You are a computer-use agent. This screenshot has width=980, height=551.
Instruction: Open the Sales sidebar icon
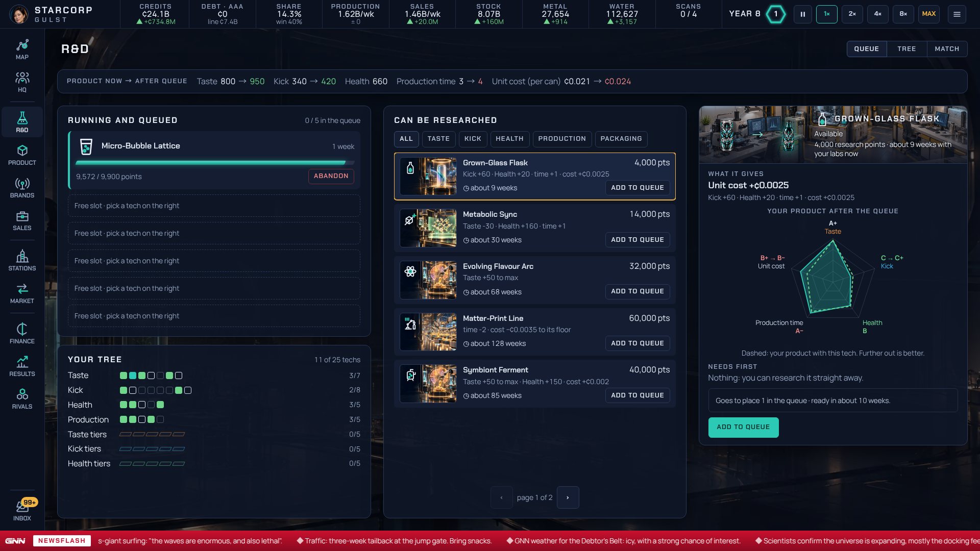pos(22,220)
